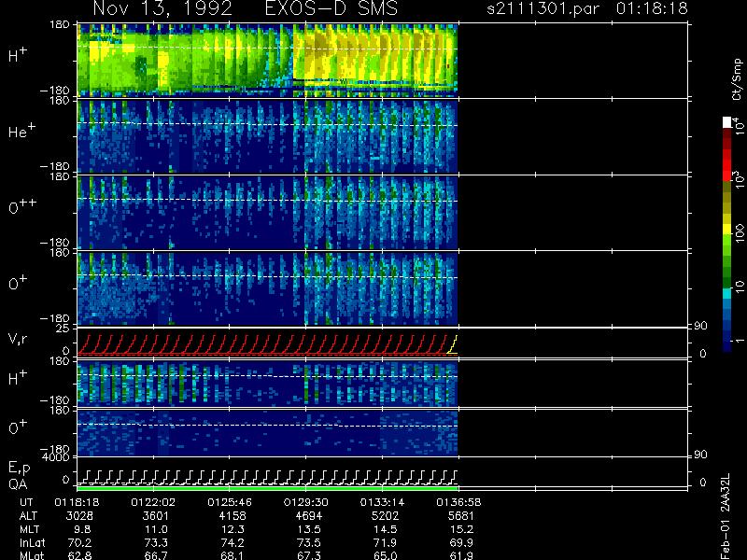Click InLat value '74.2'

(233, 542)
